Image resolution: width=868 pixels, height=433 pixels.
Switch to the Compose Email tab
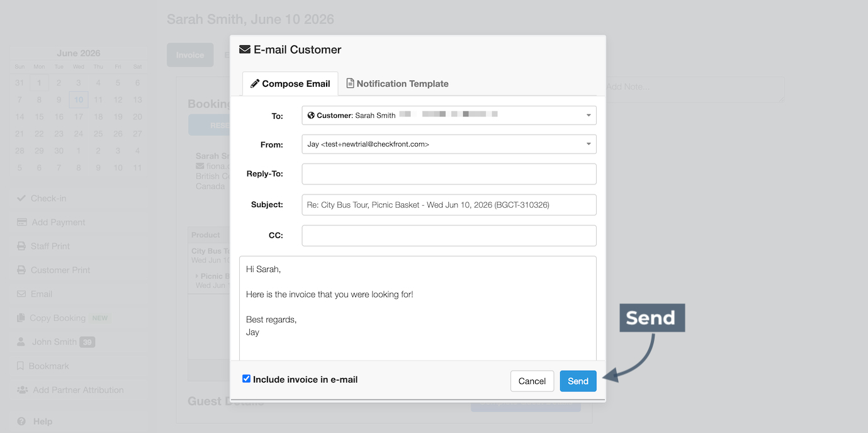point(290,84)
